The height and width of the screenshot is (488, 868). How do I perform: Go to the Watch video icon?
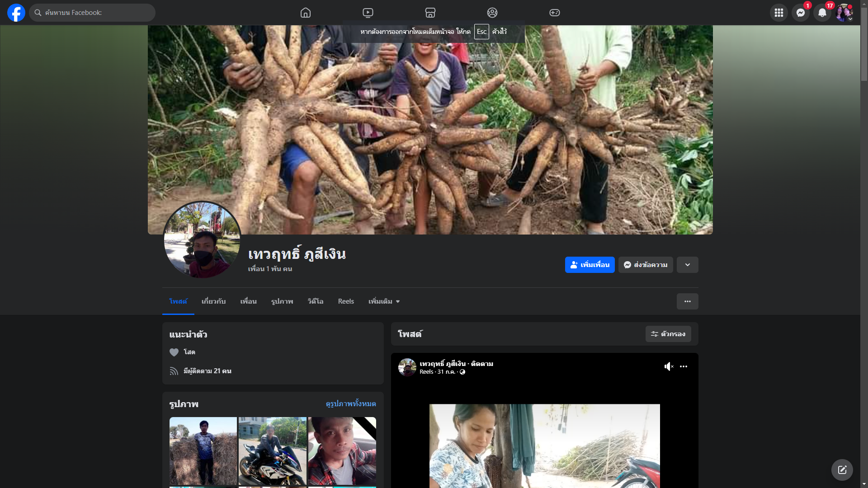coord(368,13)
